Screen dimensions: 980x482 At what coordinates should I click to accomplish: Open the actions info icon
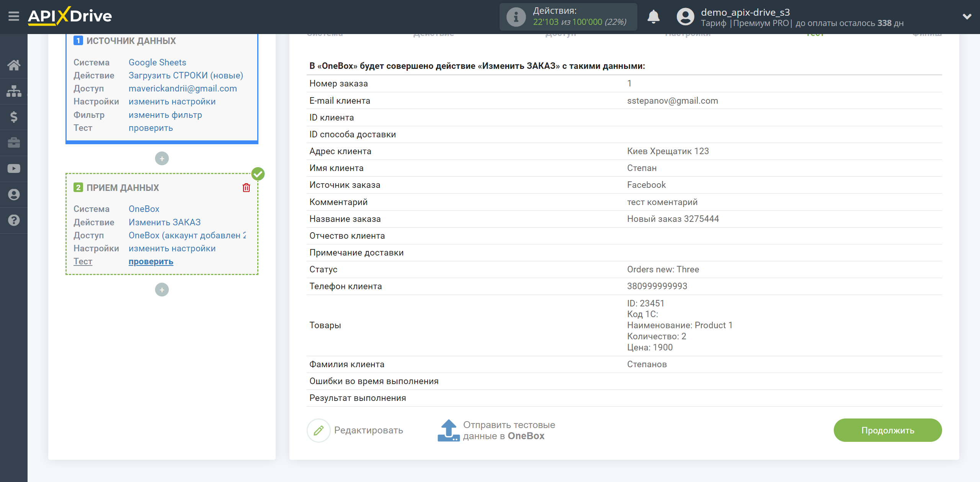point(516,17)
